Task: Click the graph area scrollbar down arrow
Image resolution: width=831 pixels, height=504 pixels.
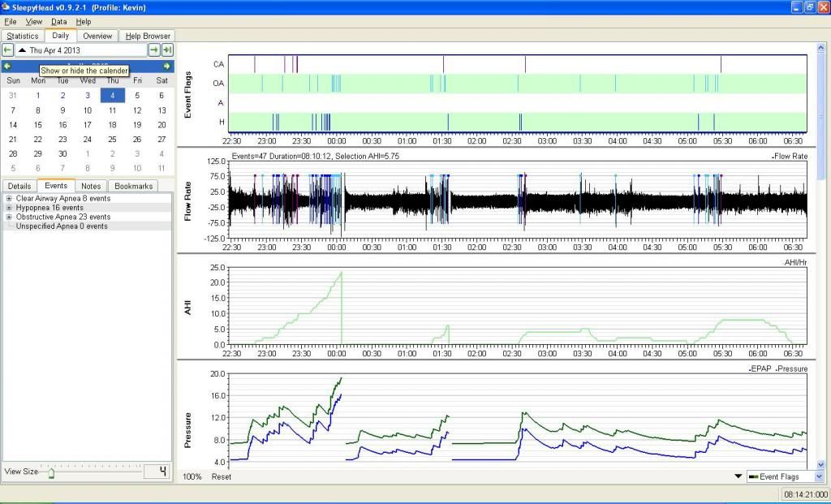Action: tap(821, 465)
